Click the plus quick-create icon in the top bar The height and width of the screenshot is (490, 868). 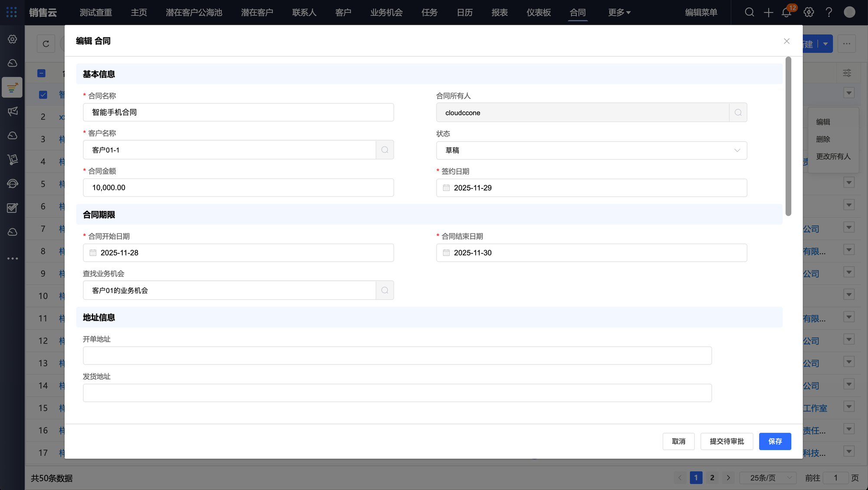(768, 13)
